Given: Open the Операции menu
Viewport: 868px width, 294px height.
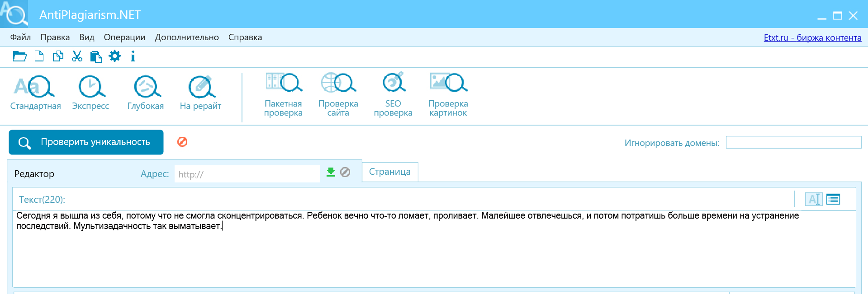Looking at the screenshot, I should click(x=124, y=37).
